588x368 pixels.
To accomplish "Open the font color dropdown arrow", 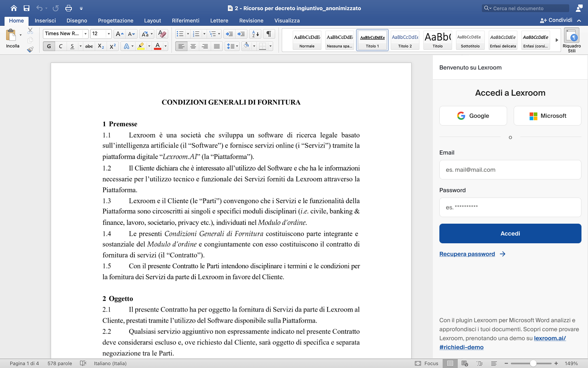I will (165, 46).
